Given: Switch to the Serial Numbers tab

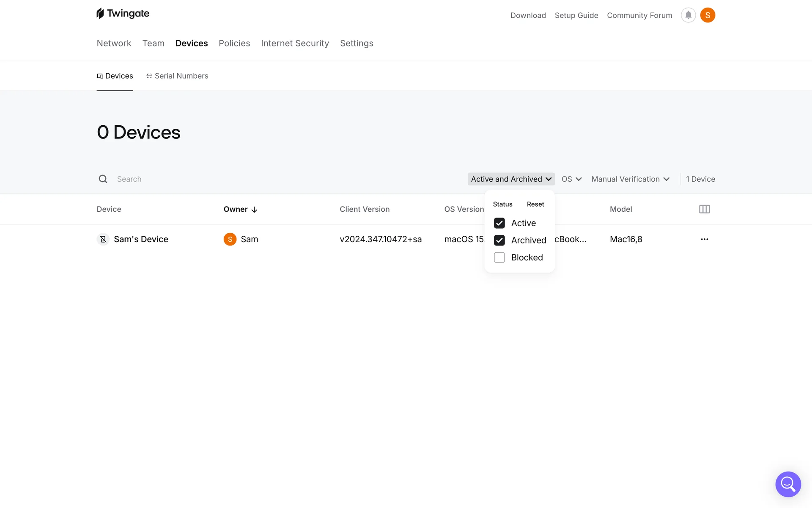Looking at the screenshot, I should point(177,76).
